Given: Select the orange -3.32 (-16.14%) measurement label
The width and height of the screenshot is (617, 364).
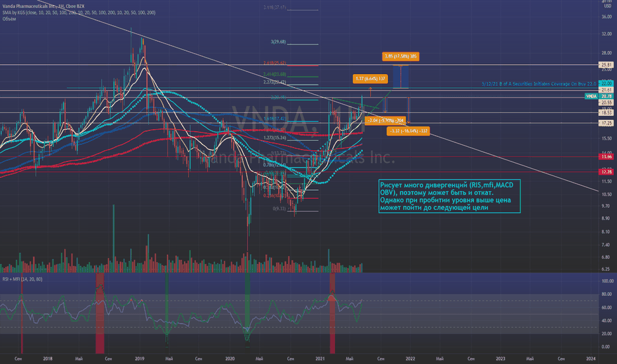Looking at the screenshot, I should pyautogui.click(x=408, y=130).
